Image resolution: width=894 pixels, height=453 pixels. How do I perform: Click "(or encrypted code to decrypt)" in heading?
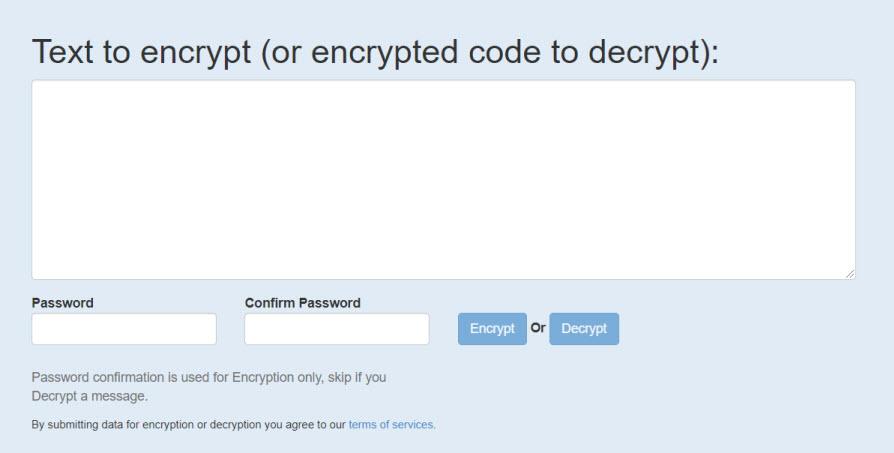click(x=490, y=52)
